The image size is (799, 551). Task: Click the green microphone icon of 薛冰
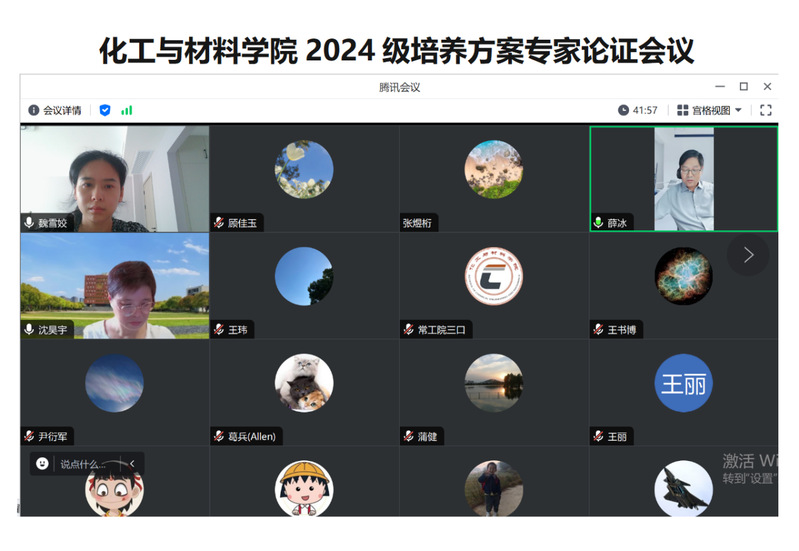click(599, 223)
